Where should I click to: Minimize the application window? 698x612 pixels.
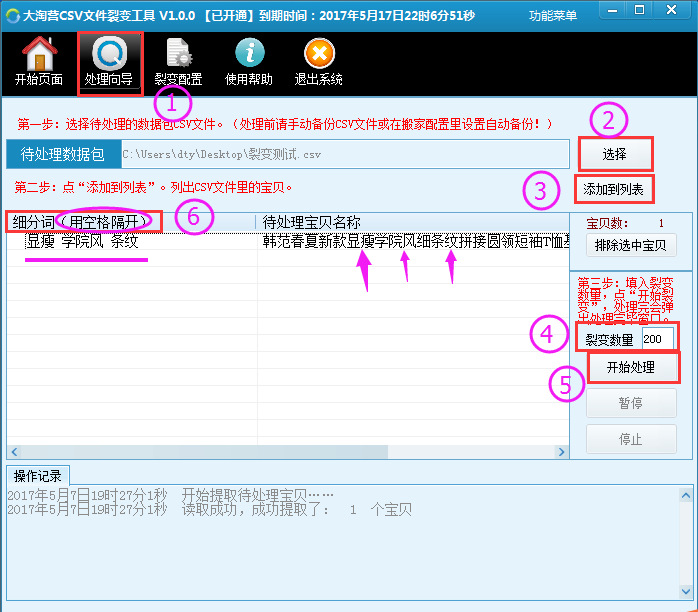613,11
